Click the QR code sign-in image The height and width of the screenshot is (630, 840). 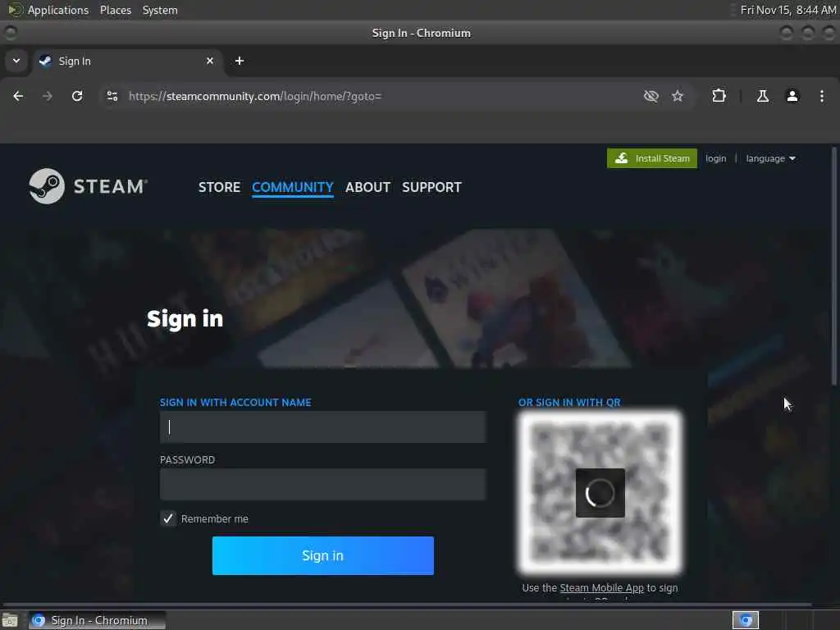pos(600,492)
